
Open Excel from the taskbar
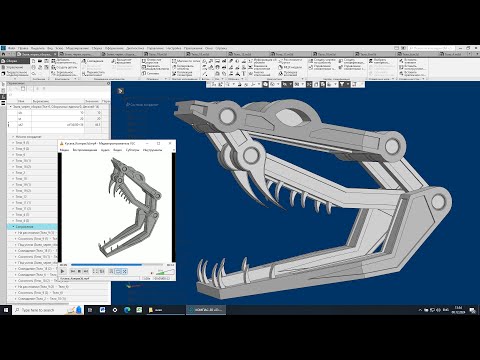(x=139, y=310)
